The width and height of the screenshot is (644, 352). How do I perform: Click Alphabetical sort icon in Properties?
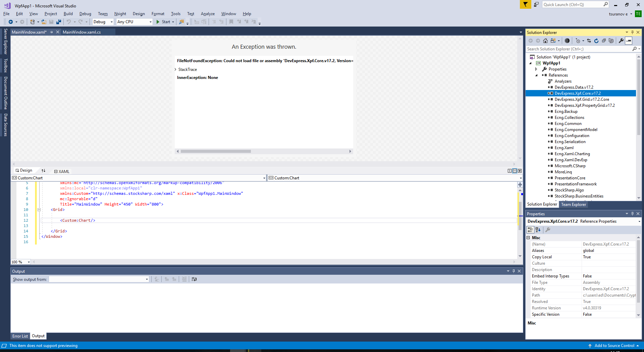point(538,230)
